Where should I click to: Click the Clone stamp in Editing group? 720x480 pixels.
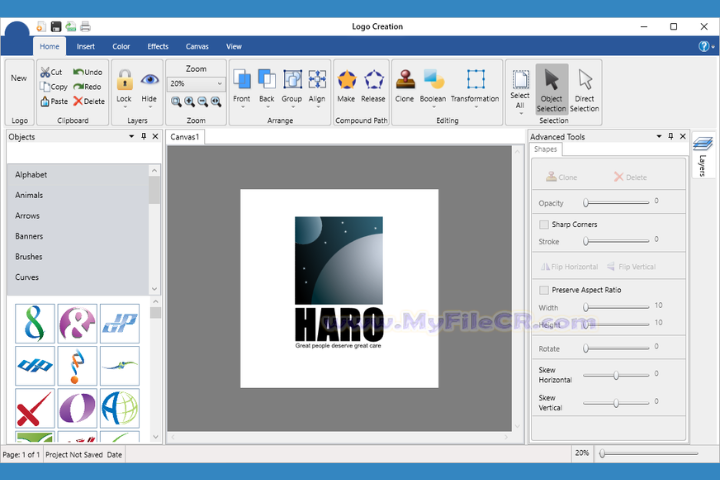coord(405,86)
